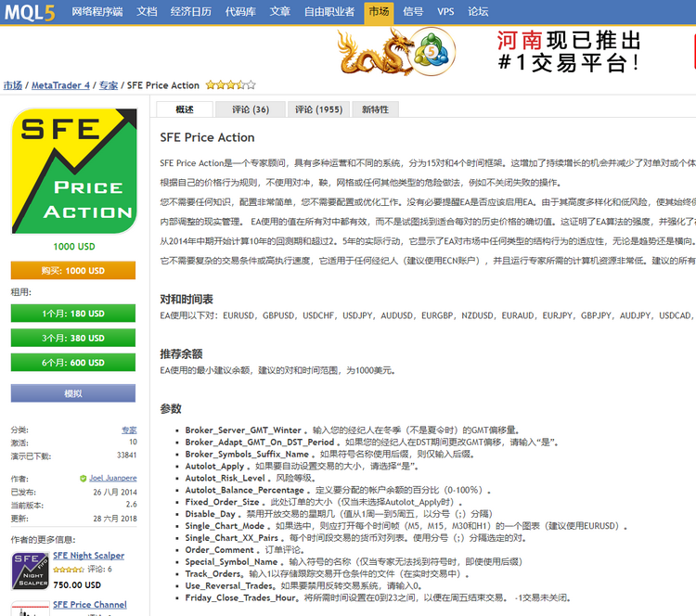Click the 购买: 1000 USD button
This screenshot has height=616, width=696.
coord(73,270)
